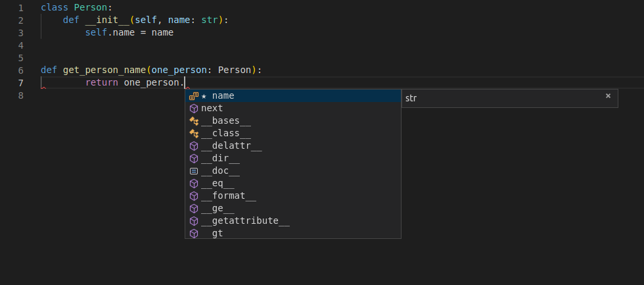Click the class icon beside __class__

pos(194,134)
